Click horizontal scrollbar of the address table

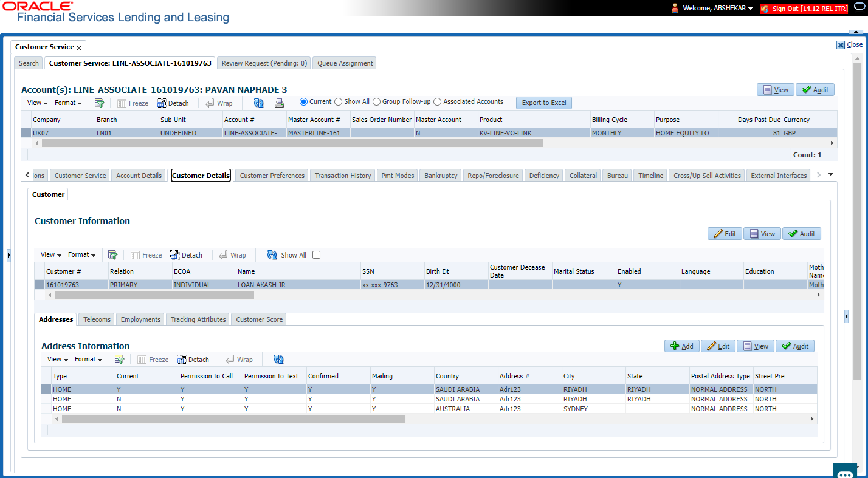[x=233, y=419]
